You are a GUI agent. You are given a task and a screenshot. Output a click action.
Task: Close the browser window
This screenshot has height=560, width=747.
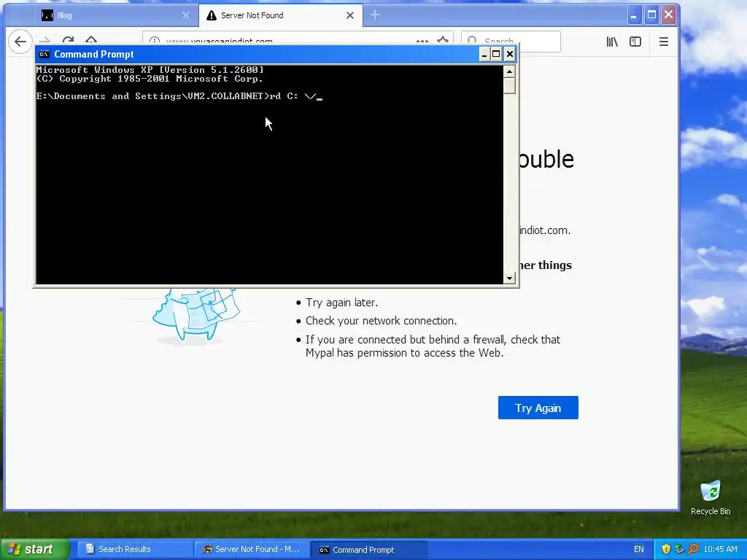pyautogui.click(x=669, y=15)
